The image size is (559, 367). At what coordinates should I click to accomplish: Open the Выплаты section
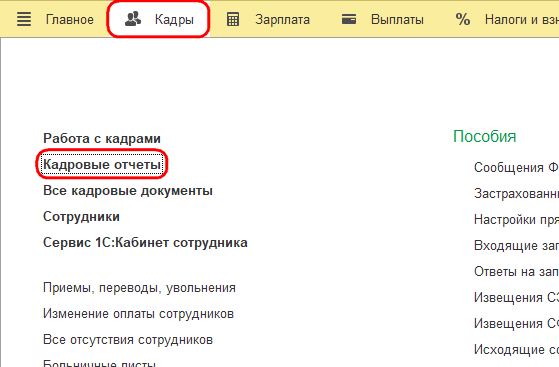point(397,19)
